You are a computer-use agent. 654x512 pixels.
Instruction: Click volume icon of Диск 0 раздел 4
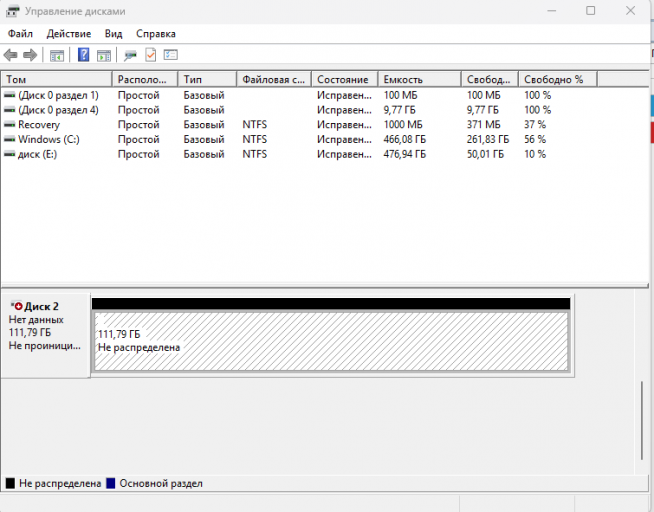10,110
